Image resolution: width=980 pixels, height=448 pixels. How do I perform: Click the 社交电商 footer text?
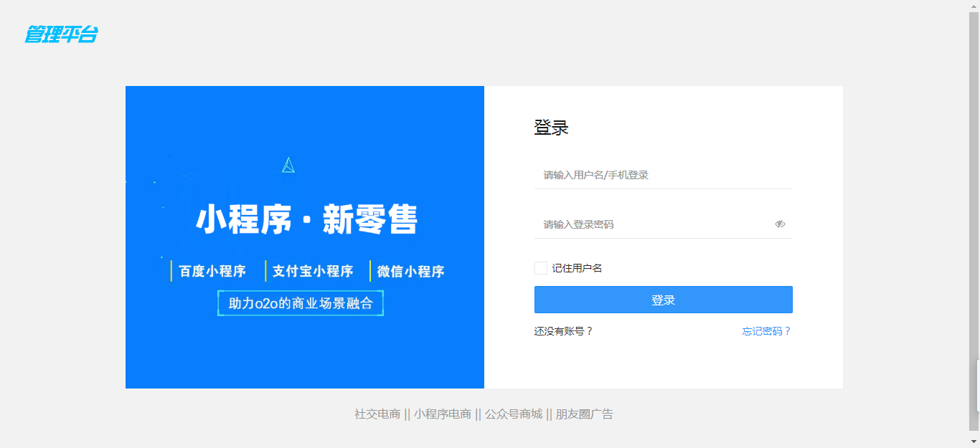coord(377,414)
